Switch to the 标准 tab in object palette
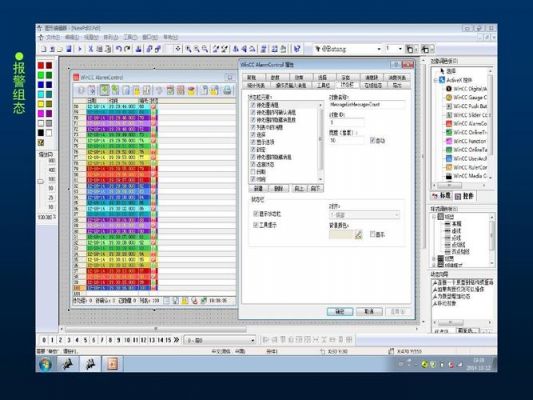533x400 pixels. 442,196
